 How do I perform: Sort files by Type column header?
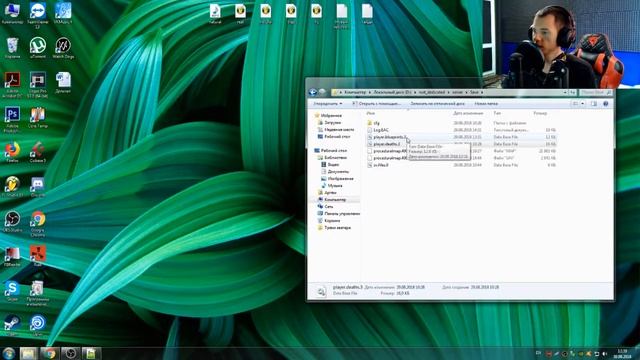[497, 113]
